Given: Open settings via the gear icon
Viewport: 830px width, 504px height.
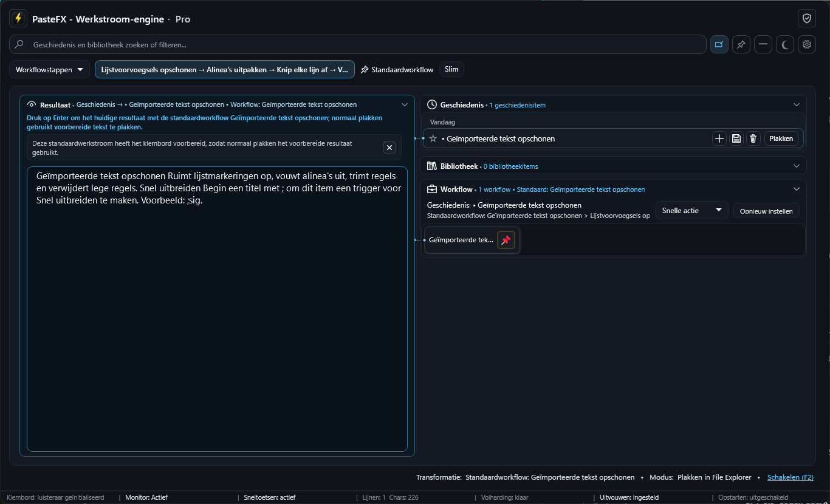Looking at the screenshot, I should tap(807, 44).
